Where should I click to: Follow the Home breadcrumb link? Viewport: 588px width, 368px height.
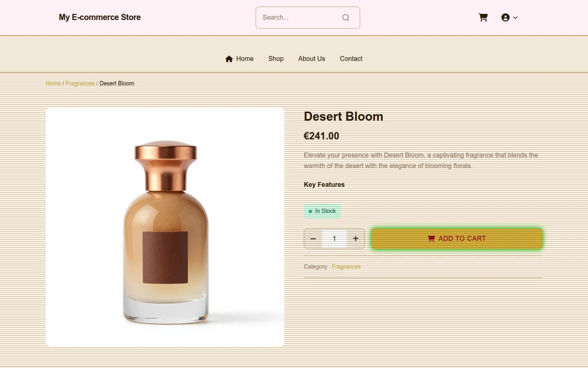[53, 83]
